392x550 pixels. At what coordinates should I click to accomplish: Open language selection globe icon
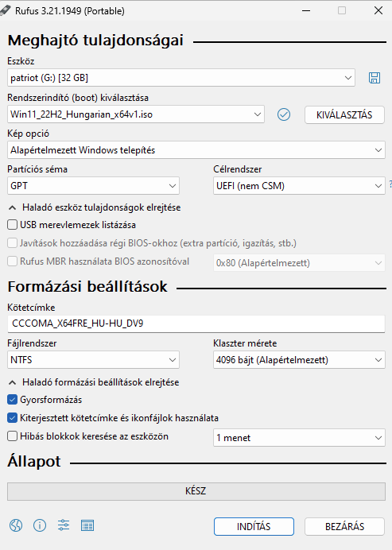tap(16, 525)
